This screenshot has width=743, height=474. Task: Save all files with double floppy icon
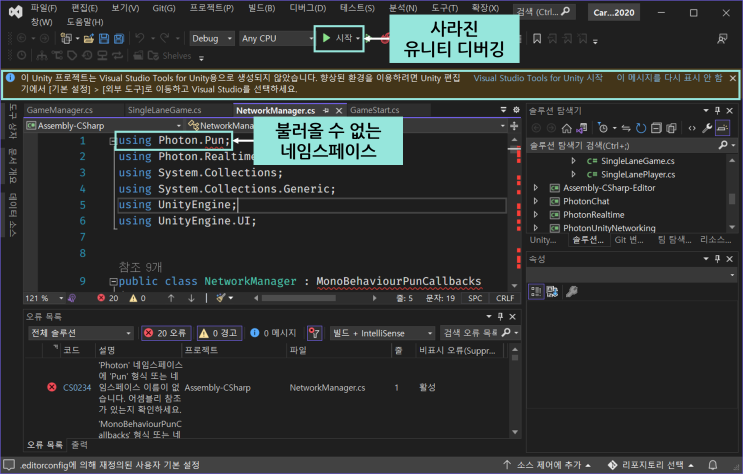click(119, 38)
